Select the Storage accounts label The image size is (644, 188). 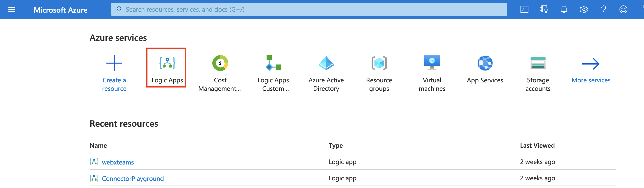tap(538, 84)
